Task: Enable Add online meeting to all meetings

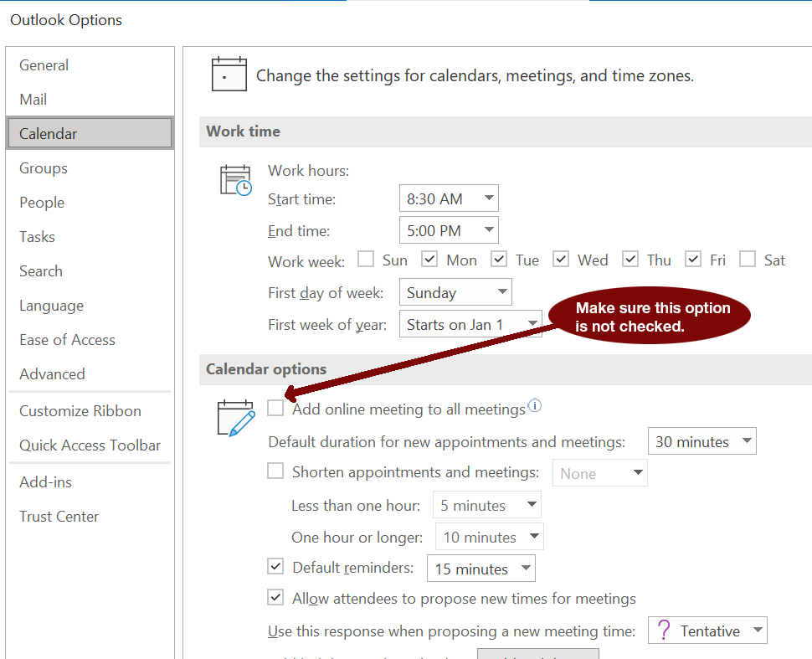Action: pyautogui.click(x=275, y=409)
